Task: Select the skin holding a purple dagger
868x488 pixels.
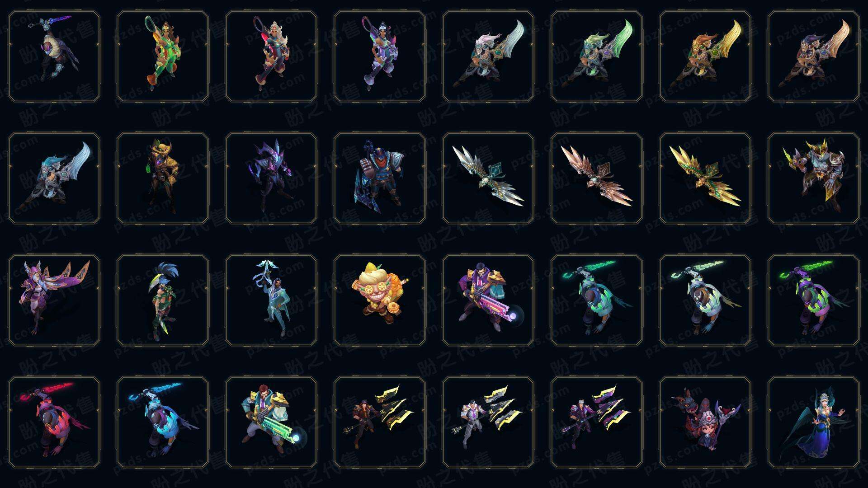Action: [x=54, y=56]
